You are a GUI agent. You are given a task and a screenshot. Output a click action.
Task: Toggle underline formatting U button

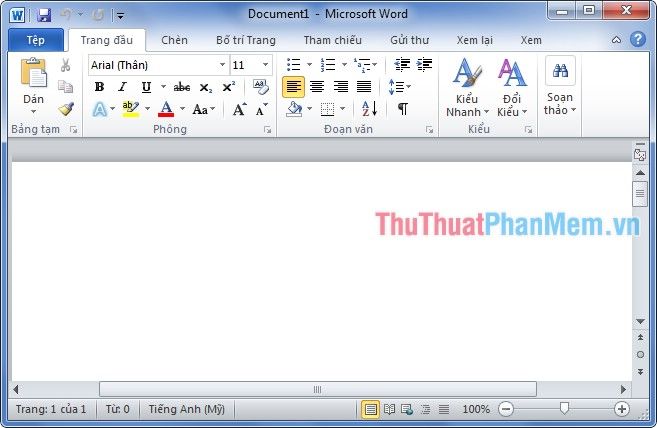pyautogui.click(x=146, y=87)
